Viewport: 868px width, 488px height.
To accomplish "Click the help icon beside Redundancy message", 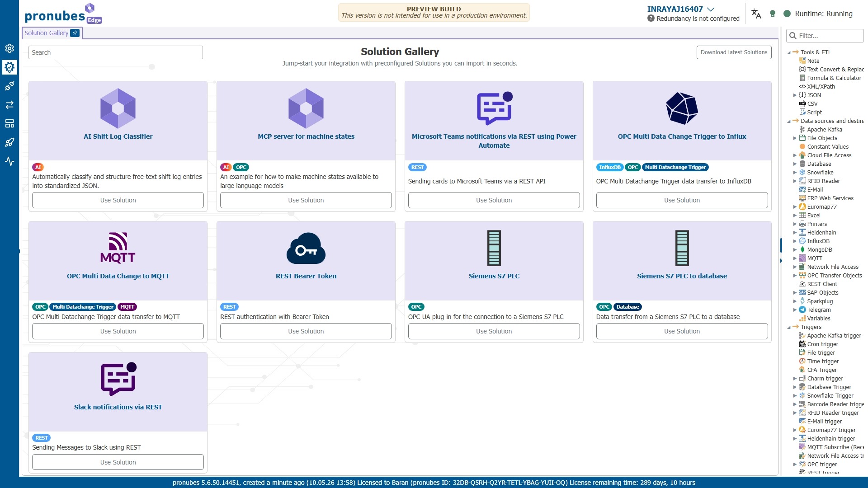I will pos(651,19).
